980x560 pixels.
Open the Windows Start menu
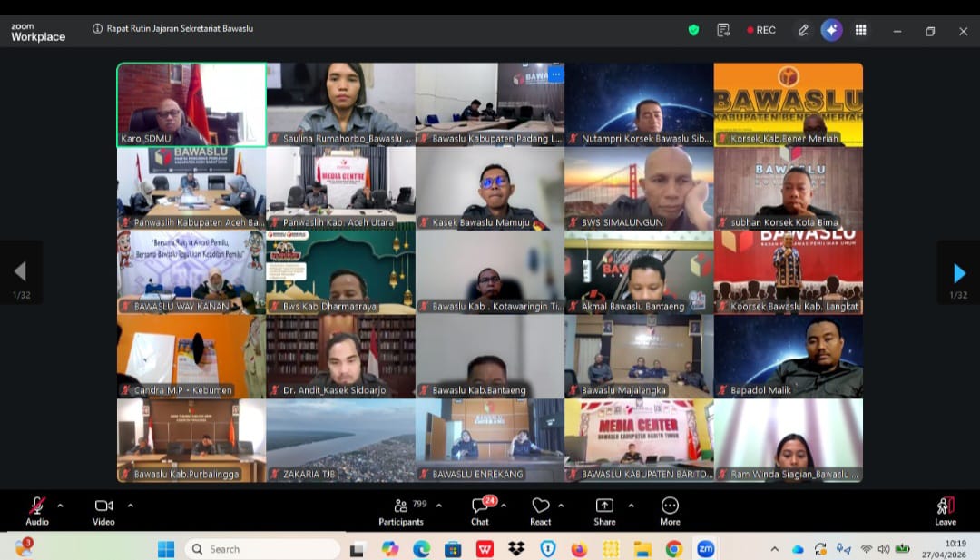pos(166,549)
